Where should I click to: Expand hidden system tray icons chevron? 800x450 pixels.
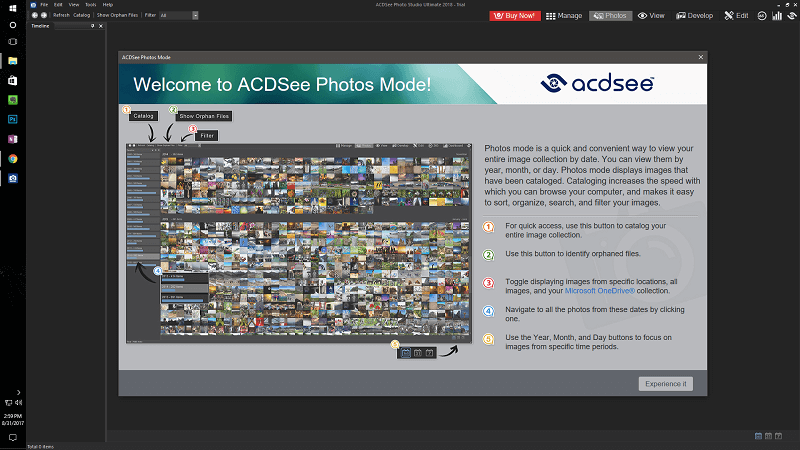[x=18, y=392]
